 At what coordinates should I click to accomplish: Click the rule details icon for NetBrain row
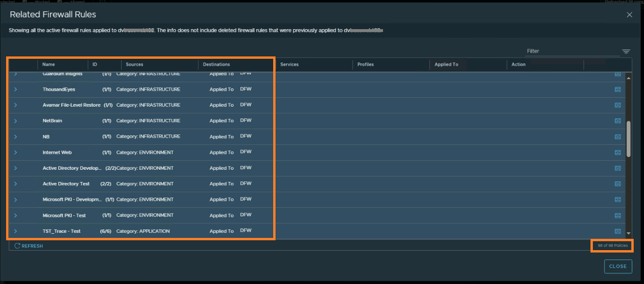[618, 121]
